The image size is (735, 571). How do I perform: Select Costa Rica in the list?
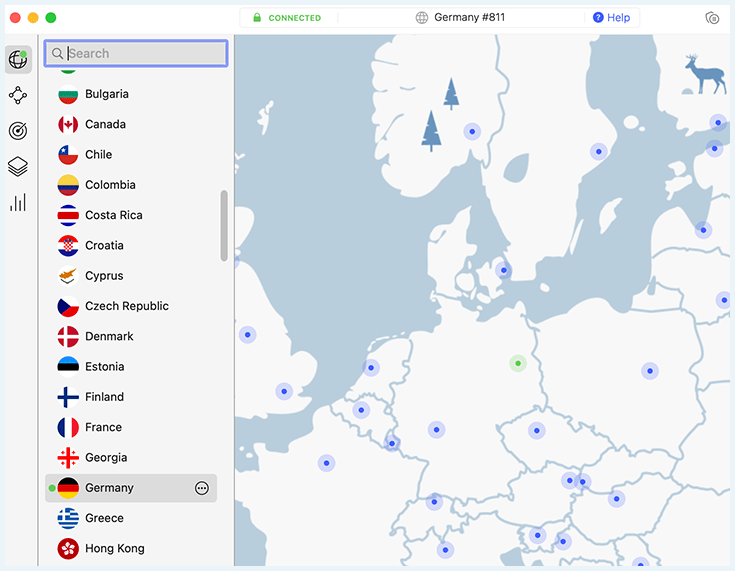pos(131,215)
